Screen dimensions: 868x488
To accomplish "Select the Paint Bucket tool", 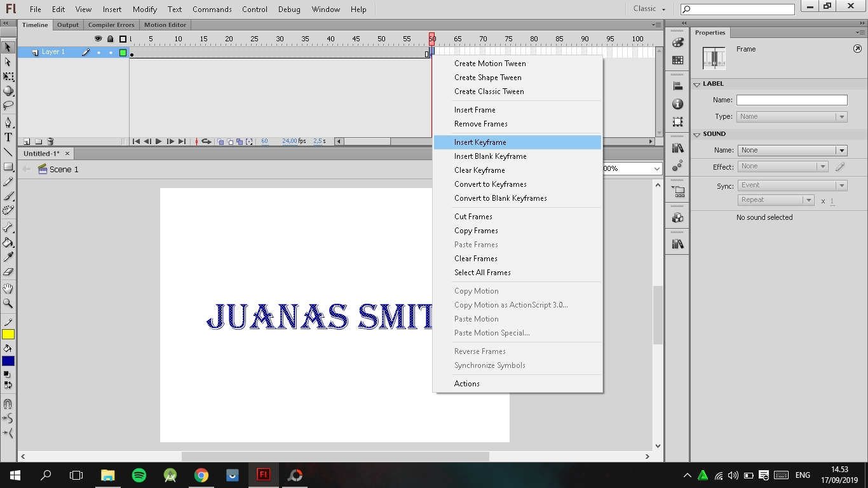I will pyautogui.click(x=8, y=243).
